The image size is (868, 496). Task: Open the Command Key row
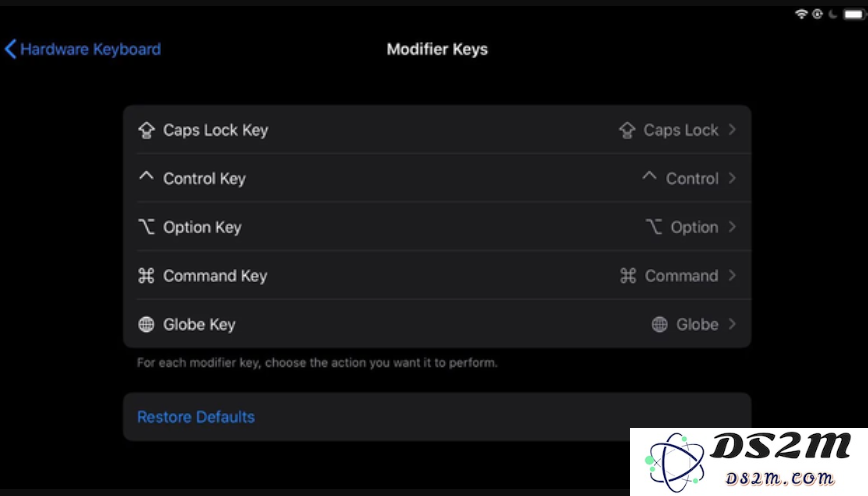click(x=437, y=275)
